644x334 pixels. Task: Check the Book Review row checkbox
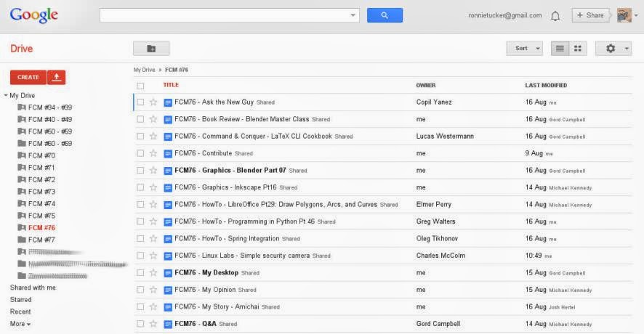(x=140, y=119)
